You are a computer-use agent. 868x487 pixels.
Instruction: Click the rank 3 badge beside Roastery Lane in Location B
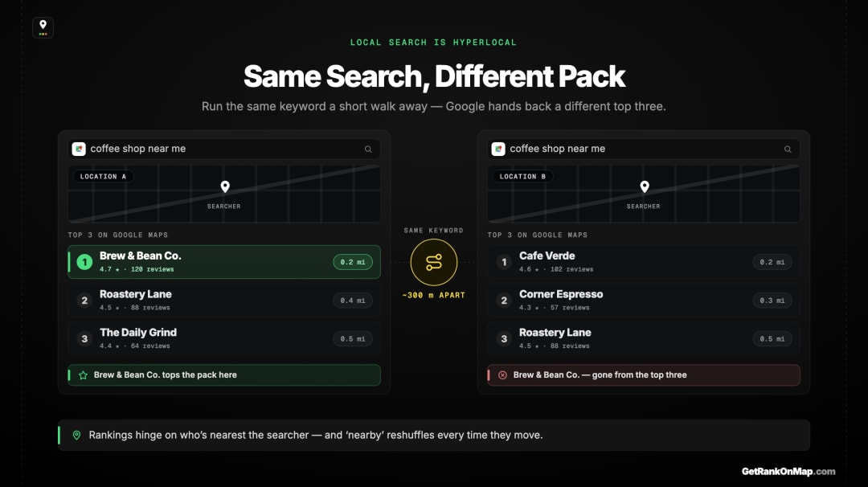[504, 338]
